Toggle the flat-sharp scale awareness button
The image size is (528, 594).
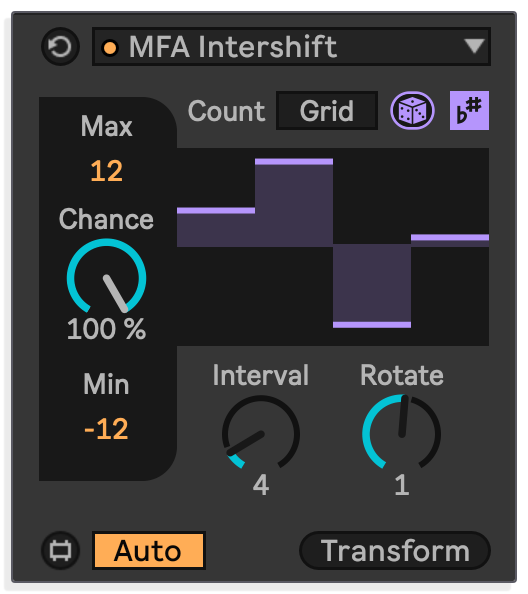(469, 111)
